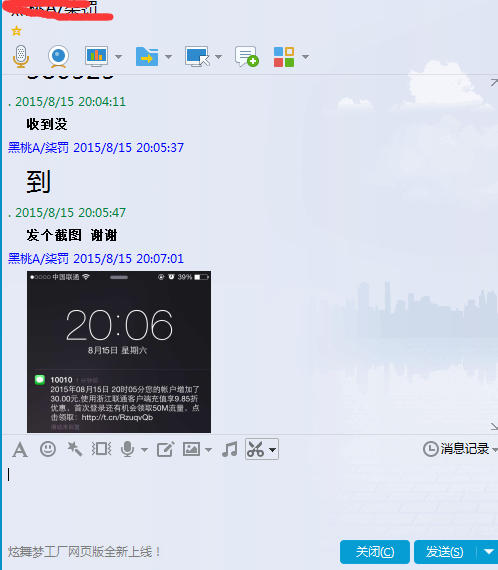This screenshot has width=498, height=570.
Task: Open the colorful apps grid icon
Action: click(x=284, y=57)
